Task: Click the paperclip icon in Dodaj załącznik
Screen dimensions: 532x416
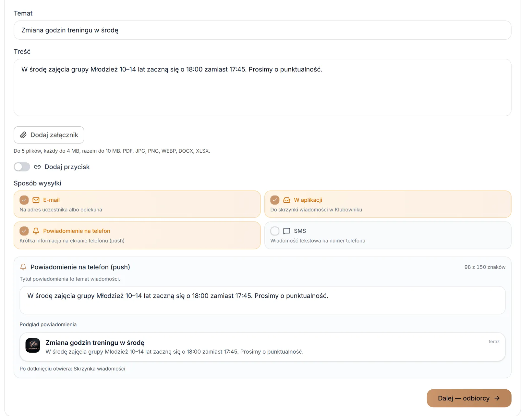Action: [x=23, y=135]
